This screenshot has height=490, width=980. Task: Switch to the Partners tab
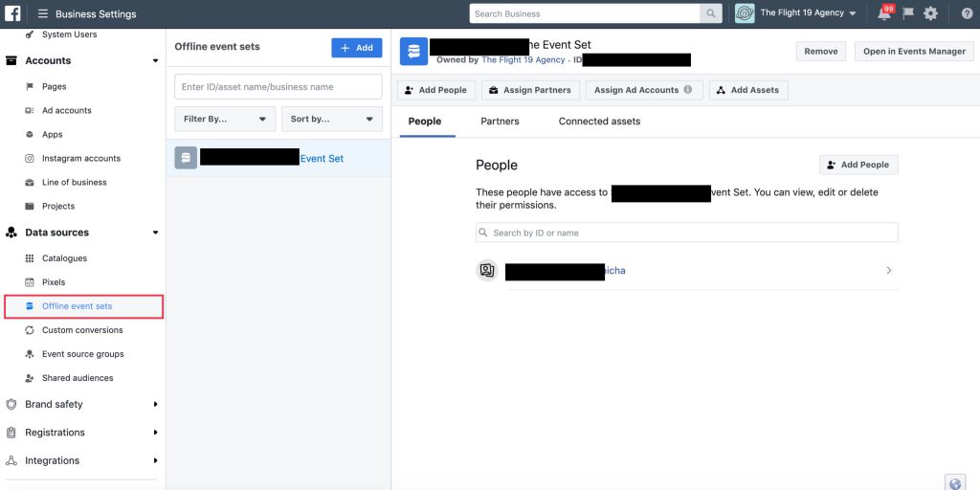(500, 122)
